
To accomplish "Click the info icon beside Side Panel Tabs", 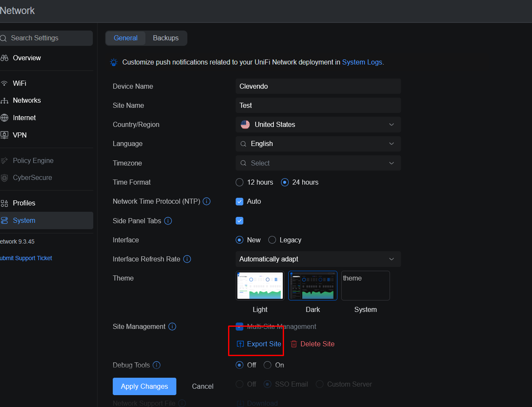I will (x=168, y=221).
